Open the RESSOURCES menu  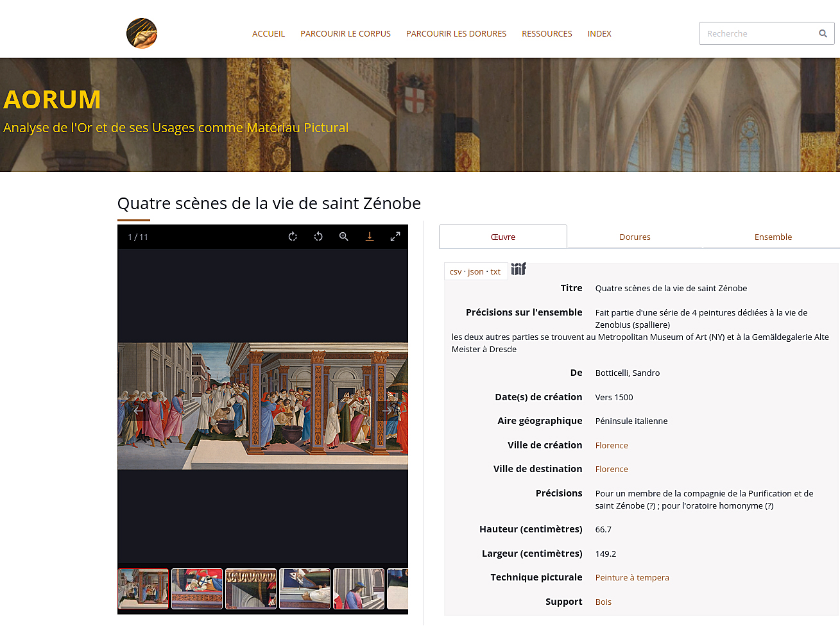click(547, 34)
